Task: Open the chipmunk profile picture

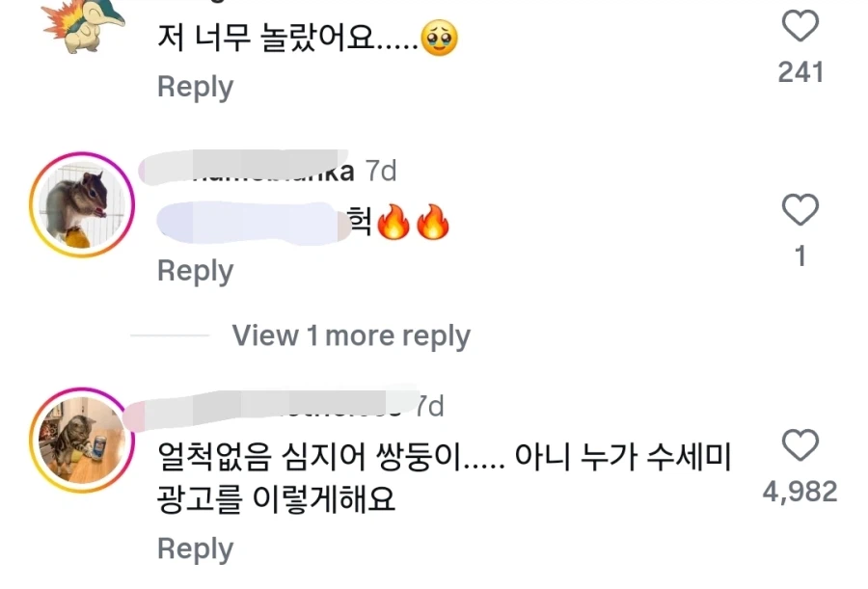Action: (80, 203)
